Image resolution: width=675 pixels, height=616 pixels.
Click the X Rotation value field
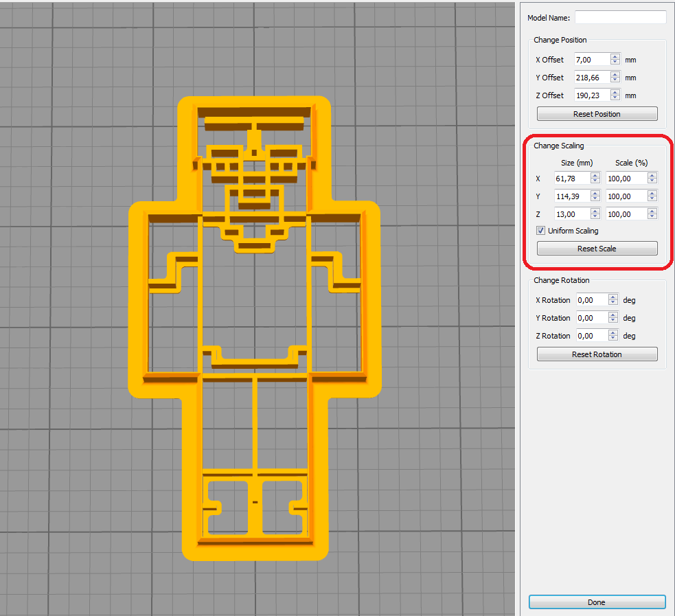[593, 300]
